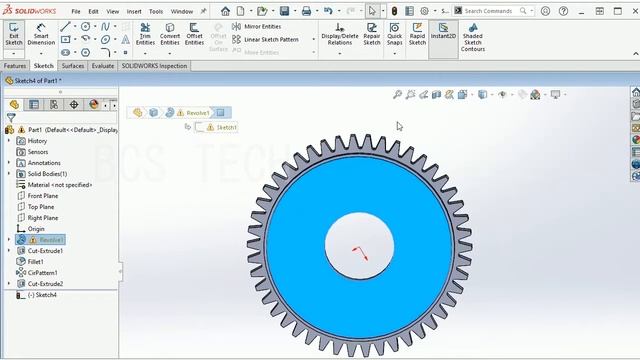Viewport: 640px width, 360px height.
Task: Open Quick Snaps
Action: (394, 34)
